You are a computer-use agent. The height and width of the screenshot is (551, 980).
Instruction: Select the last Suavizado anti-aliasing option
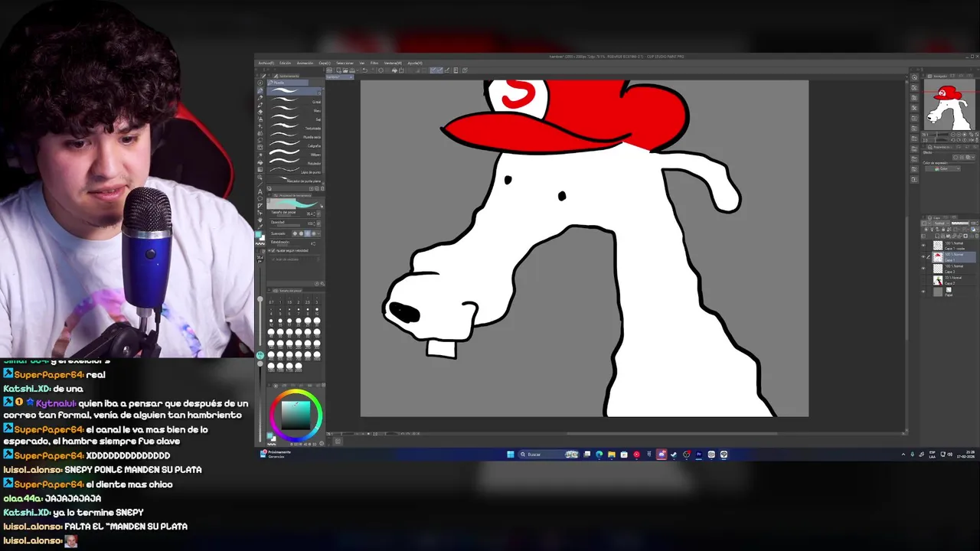(314, 233)
